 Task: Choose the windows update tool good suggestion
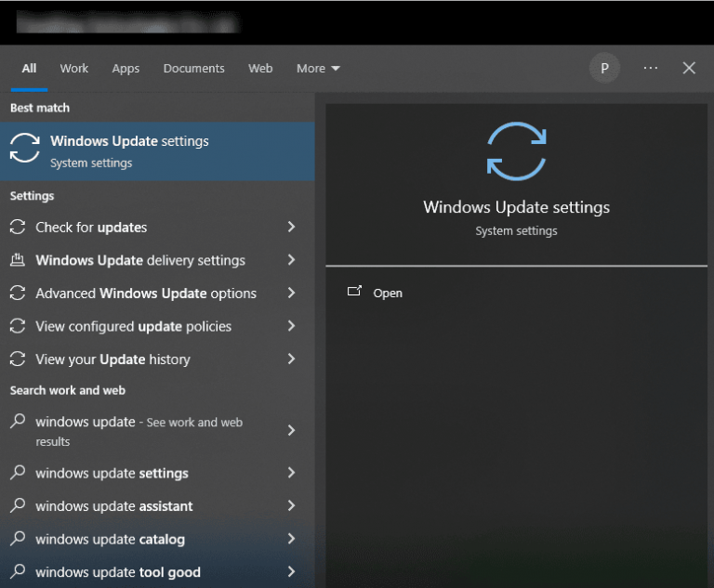point(118,572)
